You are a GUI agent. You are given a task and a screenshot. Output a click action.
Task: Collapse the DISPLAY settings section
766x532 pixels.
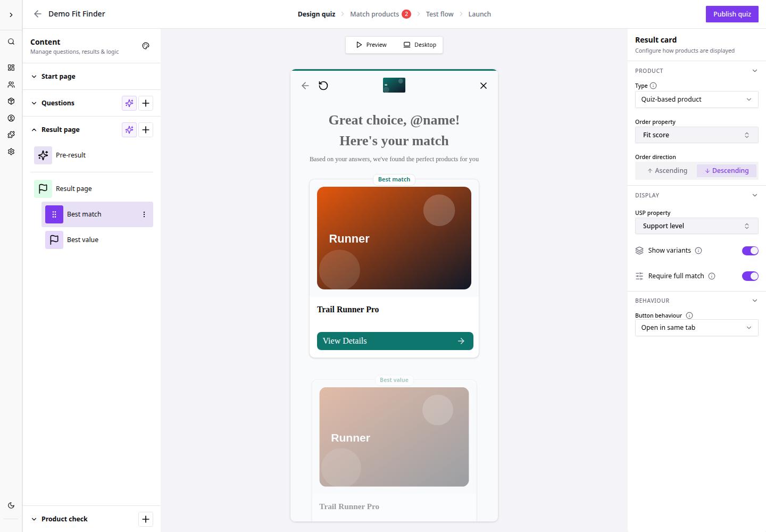pyautogui.click(x=754, y=195)
